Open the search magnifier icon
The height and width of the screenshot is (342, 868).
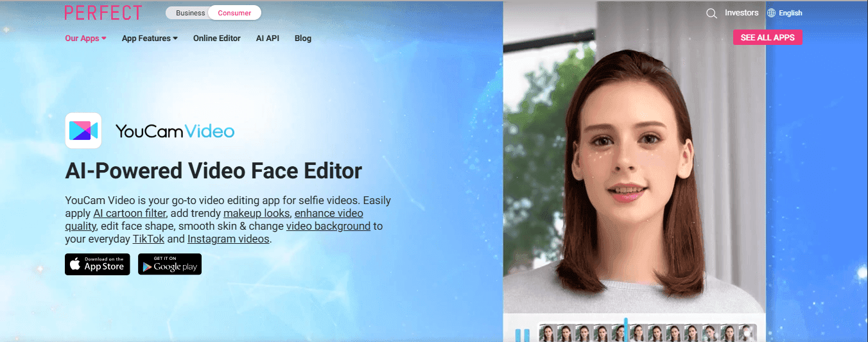pos(711,13)
